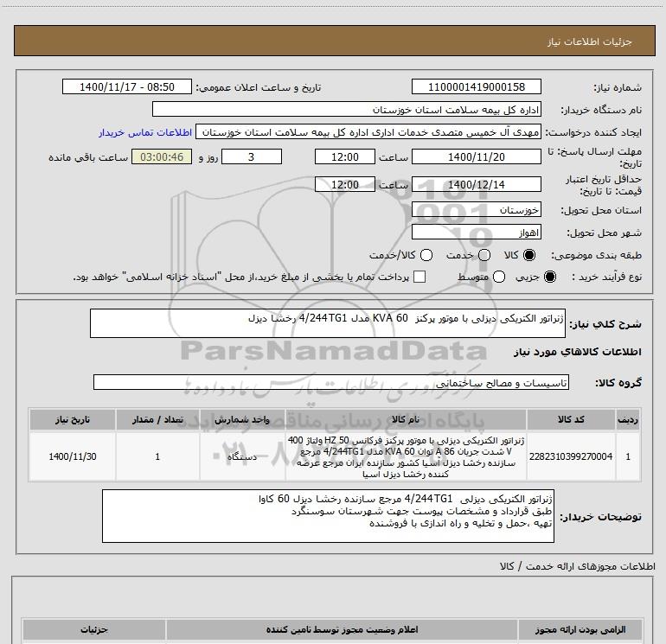This screenshot has width=666, height=644.
Task: Click the واحد شمارش column header
Action: [242, 419]
